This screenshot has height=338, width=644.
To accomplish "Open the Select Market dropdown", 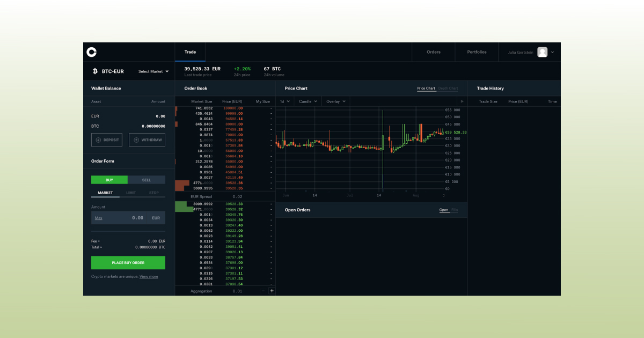I will pyautogui.click(x=152, y=71).
